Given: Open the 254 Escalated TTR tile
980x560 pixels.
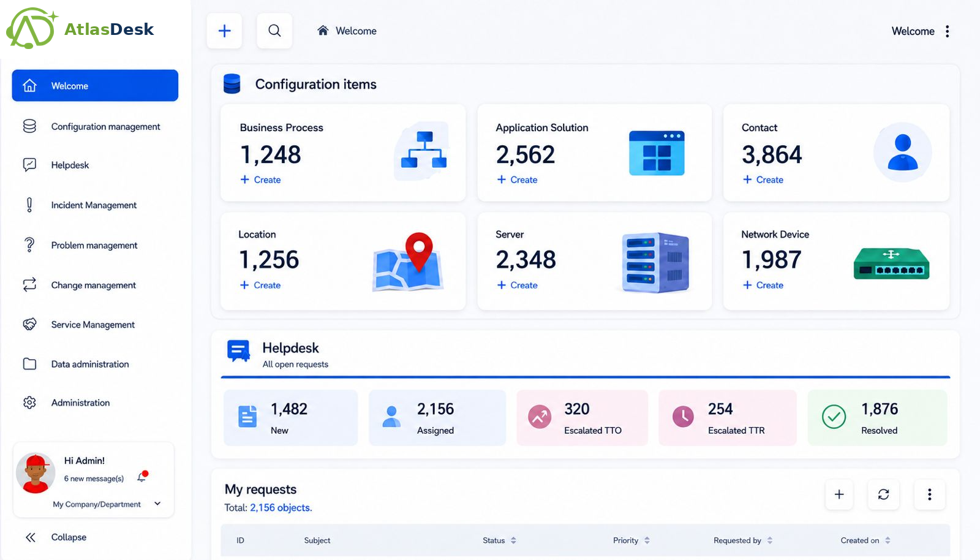Looking at the screenshot, I should 728,418.
